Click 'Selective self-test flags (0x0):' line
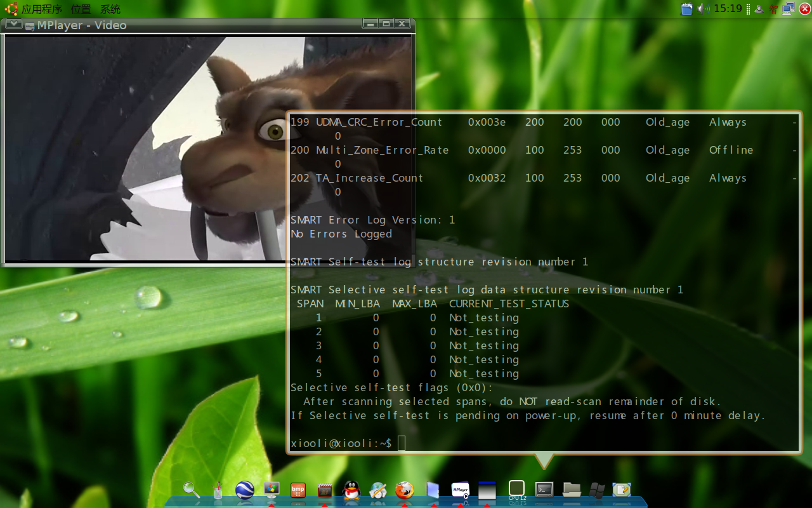 [392, 387]
